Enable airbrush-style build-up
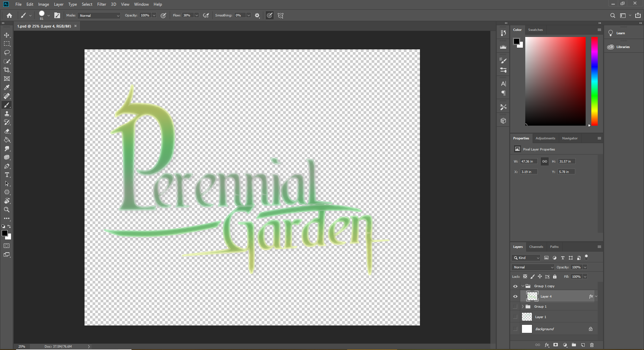Screen dimensions: 644x350 point(206,15)
